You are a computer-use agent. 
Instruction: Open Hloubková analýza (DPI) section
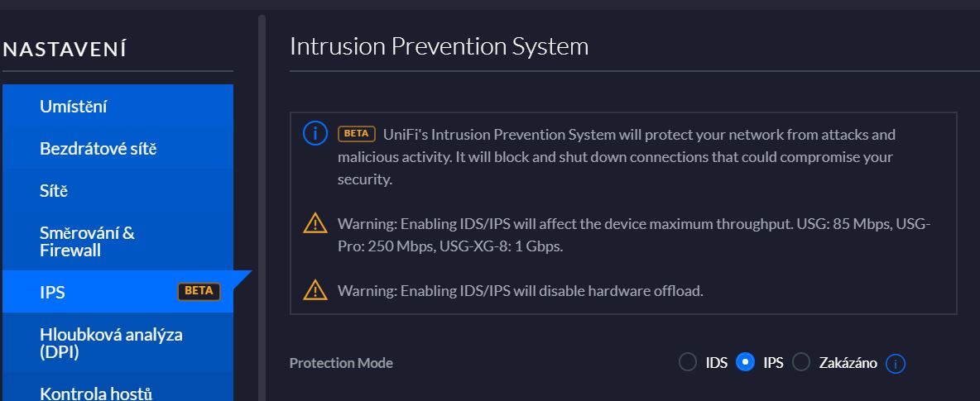tap(118, 343)
